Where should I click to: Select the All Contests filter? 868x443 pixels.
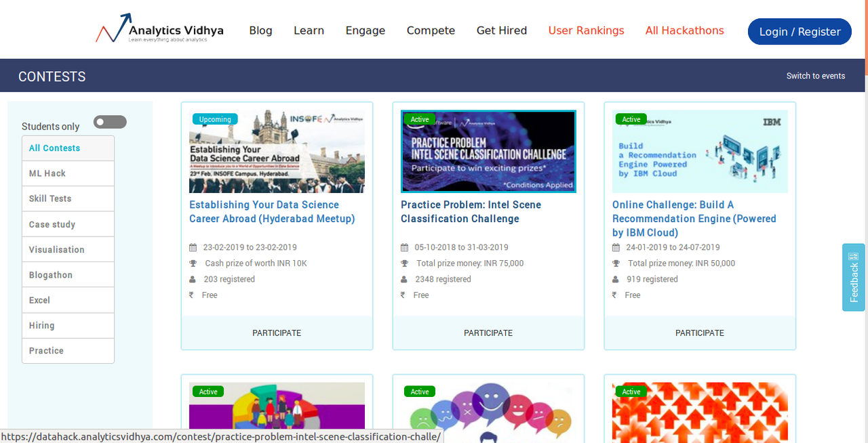pyautogui.click(x=68, y=148)
